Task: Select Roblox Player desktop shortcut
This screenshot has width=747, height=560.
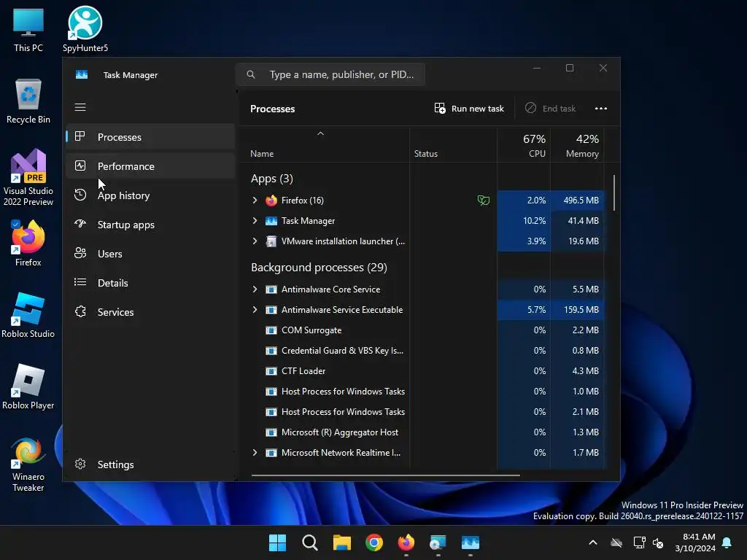Action: point(28,386)
